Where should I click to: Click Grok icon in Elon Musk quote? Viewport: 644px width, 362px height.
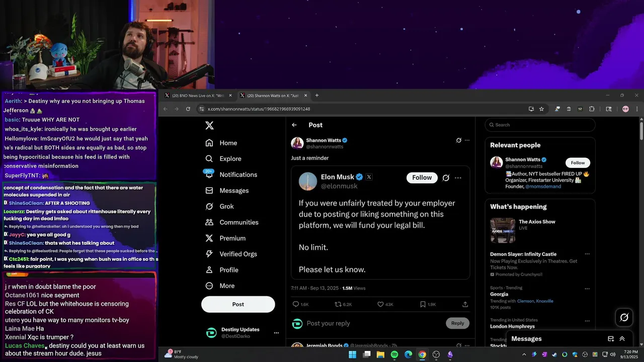(x=446, y=177)
